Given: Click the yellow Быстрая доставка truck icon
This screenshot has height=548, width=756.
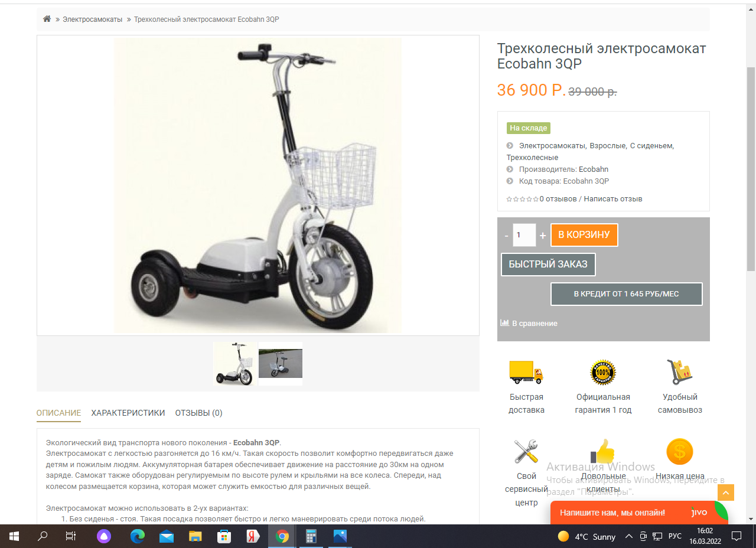Looking at the screenshot, I should point(526,372).
